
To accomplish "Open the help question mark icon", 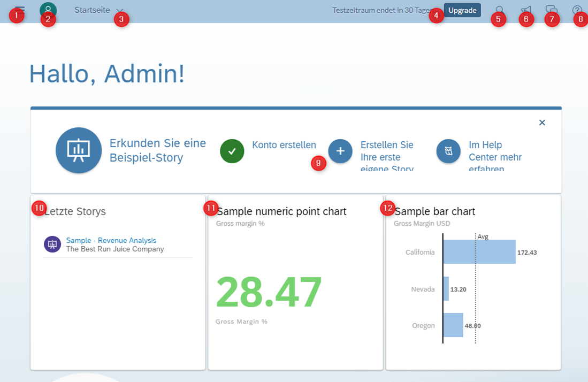I will [577, 10].
